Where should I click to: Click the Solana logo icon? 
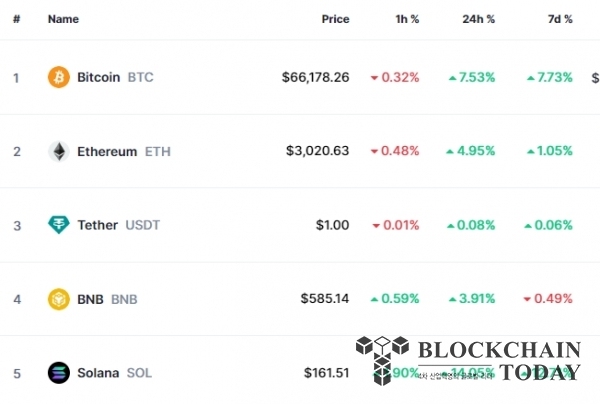click(x=59, y=373)
